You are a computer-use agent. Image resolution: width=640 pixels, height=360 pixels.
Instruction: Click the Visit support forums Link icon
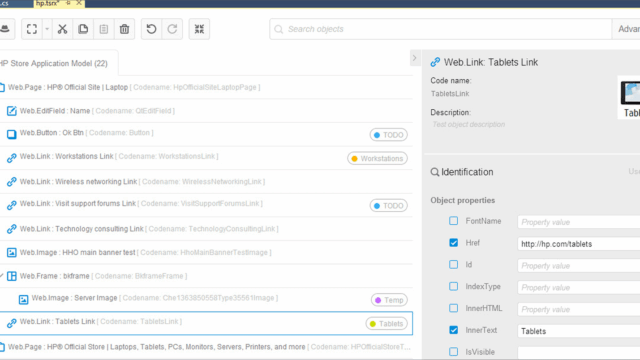click(11, 205)
